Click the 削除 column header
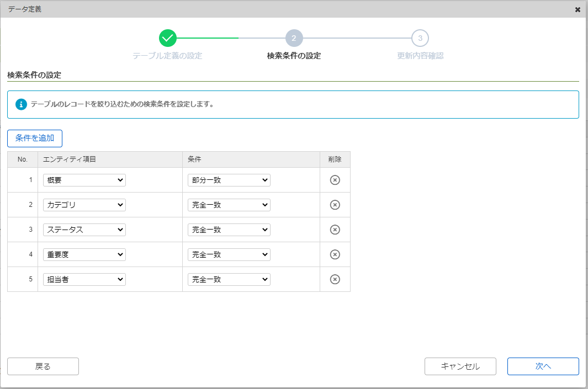The image size is (588, 389). pos(335,159)
